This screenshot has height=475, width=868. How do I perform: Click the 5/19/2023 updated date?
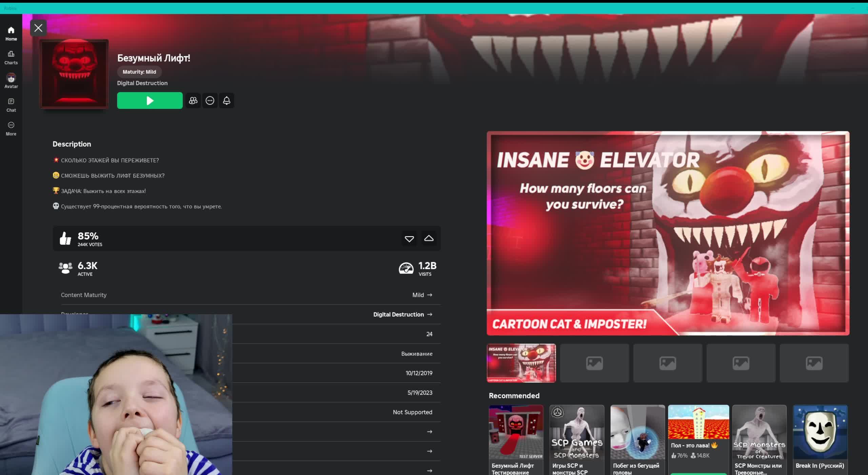pos(420,393)
